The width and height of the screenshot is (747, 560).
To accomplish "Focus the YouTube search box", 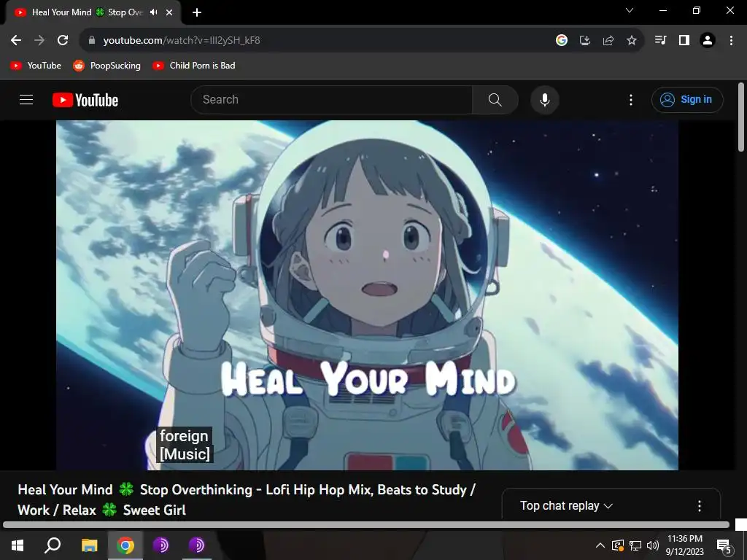I will [332, 100].
